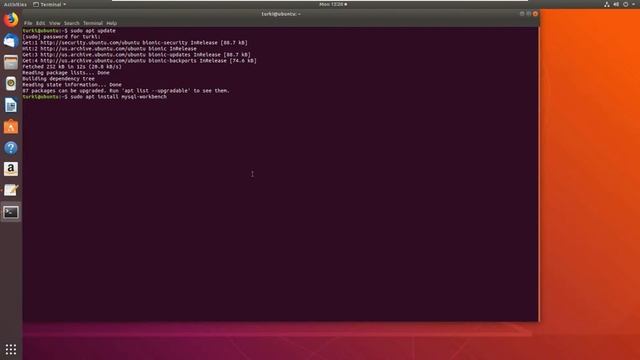This screenshot has width=640, height=360.
Task: Close the terminal window
Action: (x=535, y=13)
